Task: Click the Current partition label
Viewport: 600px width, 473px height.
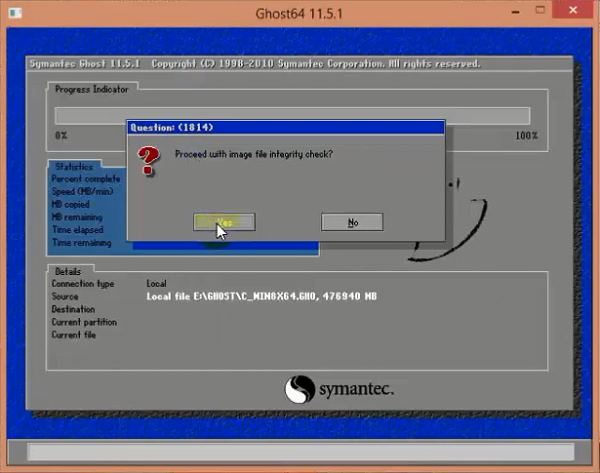Action: pyautogui.click(x=84, y=322)
